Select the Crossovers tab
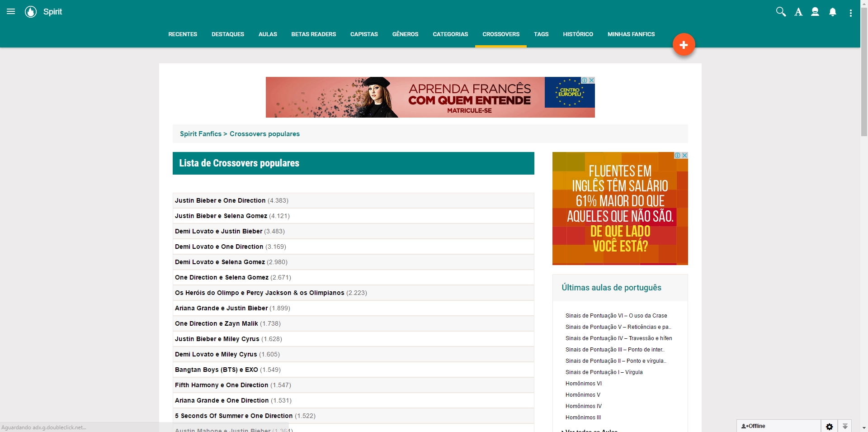The height and width of the screenshot is (432, 868). [501, 34]
